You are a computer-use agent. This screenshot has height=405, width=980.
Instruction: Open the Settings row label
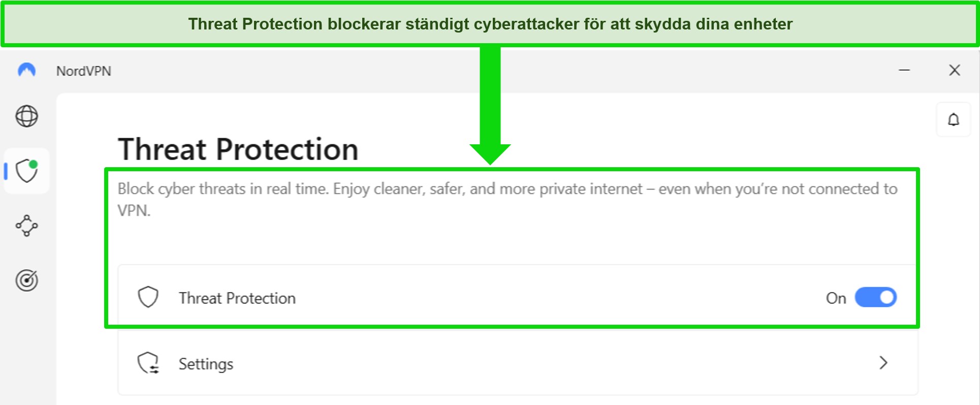206,364
